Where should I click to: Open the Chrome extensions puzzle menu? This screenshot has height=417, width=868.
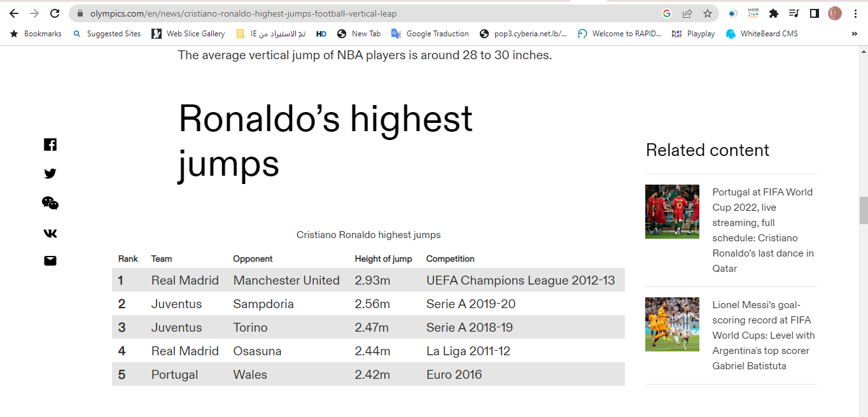click(x=774, y=13)
